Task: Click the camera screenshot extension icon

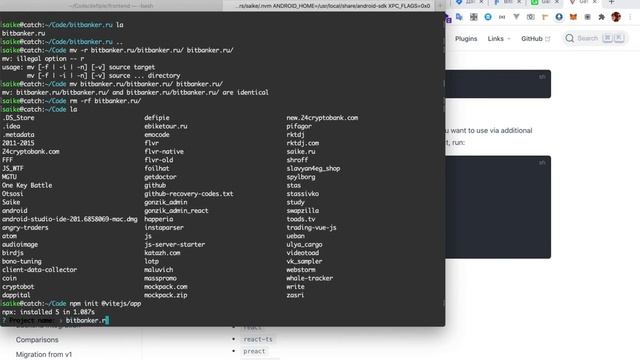Action: click(x=531, y=17)
